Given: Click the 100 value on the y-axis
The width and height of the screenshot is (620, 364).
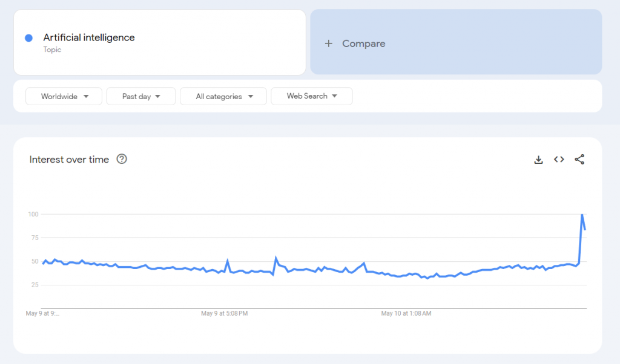Looking at the screenshot, I should click(x=33, y=214).
